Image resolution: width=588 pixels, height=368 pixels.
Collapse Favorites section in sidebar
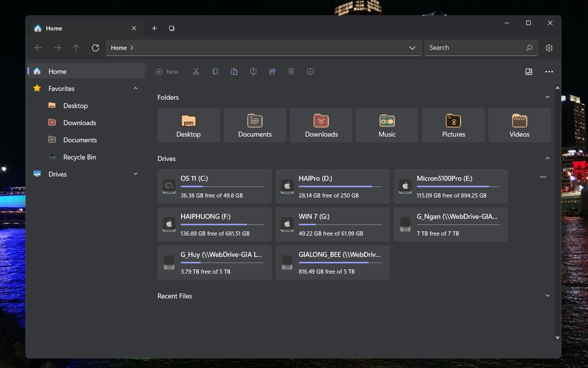click(135, 88)
